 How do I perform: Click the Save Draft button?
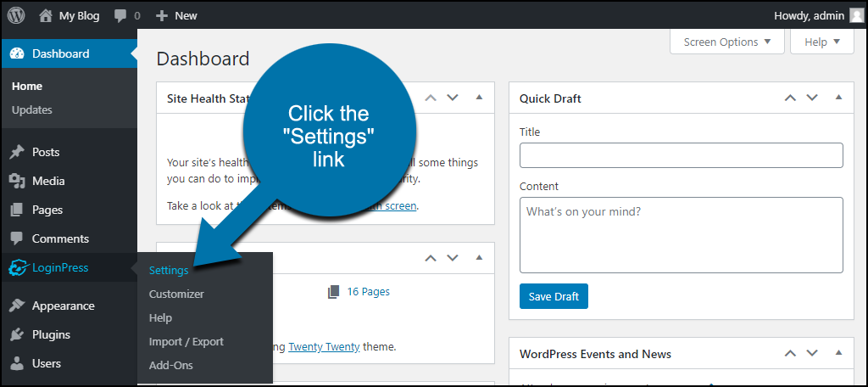click(x=554, y=296)
